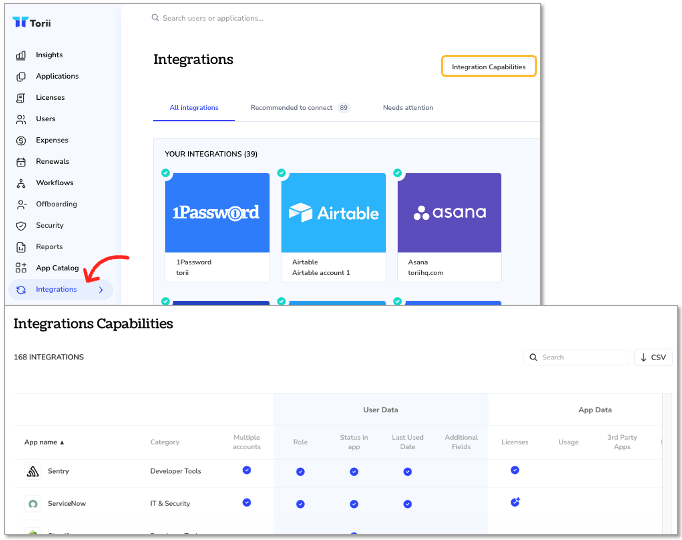Click the App Catalog grid icon
The width and height of the screenshot is (682, 540).
21,268
